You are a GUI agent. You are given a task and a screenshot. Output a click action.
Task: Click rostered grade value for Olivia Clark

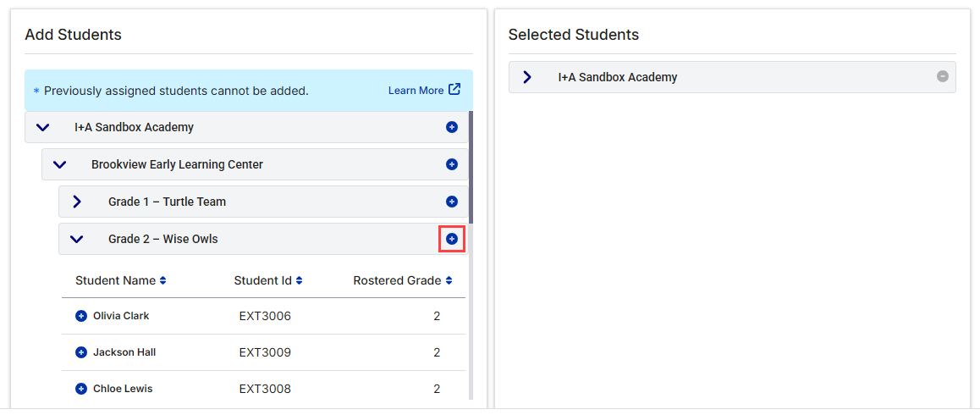click(436, 316)
